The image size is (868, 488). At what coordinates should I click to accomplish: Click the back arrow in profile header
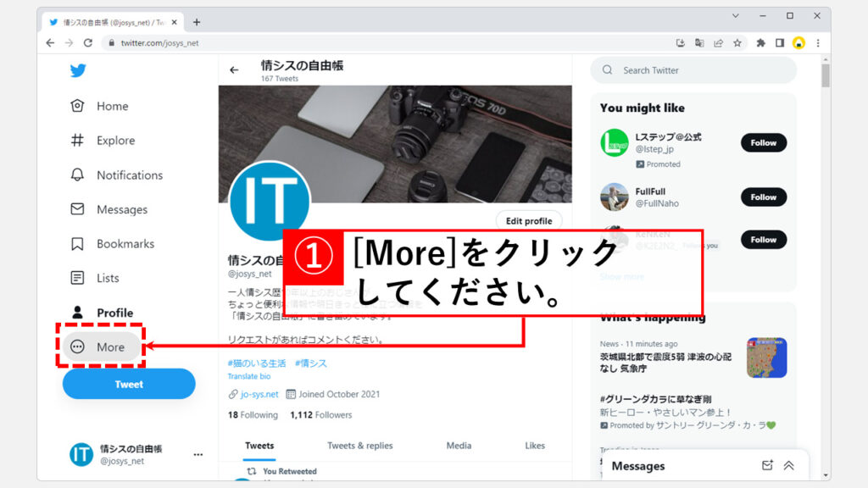point(234,69)
